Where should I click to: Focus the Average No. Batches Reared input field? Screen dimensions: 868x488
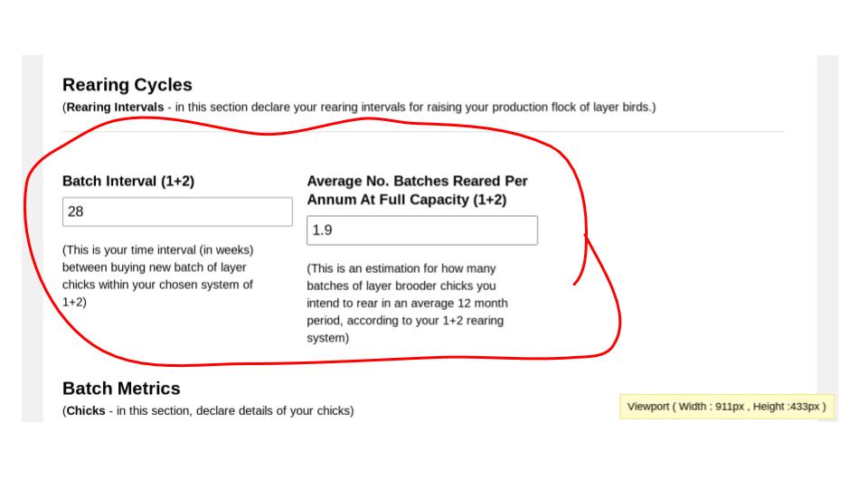click(422, 230)
